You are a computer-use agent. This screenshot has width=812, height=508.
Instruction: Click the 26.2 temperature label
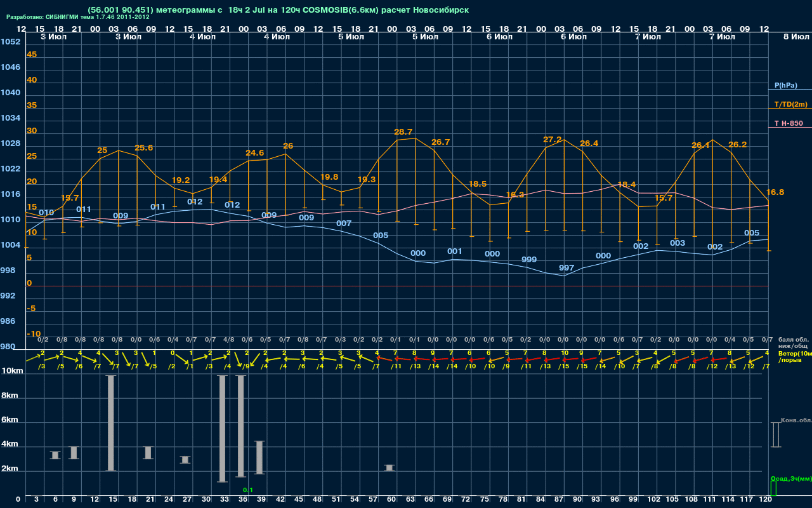[x=737, y=145]
